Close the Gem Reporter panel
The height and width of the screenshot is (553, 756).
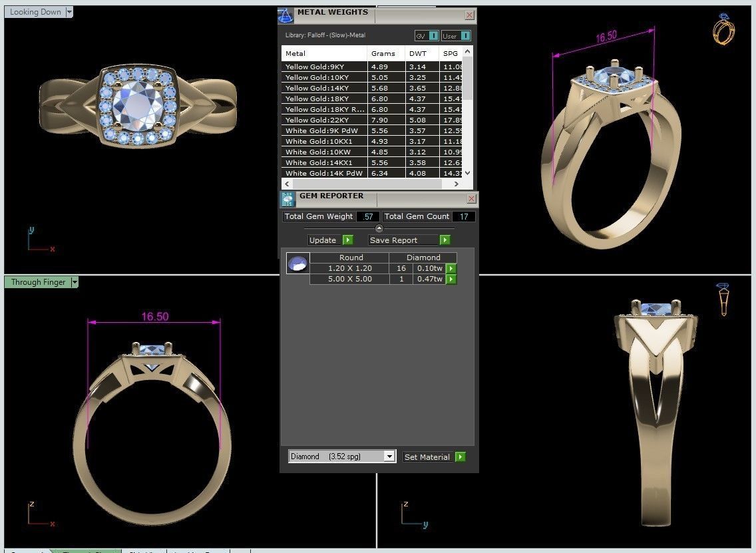(471, 198)
